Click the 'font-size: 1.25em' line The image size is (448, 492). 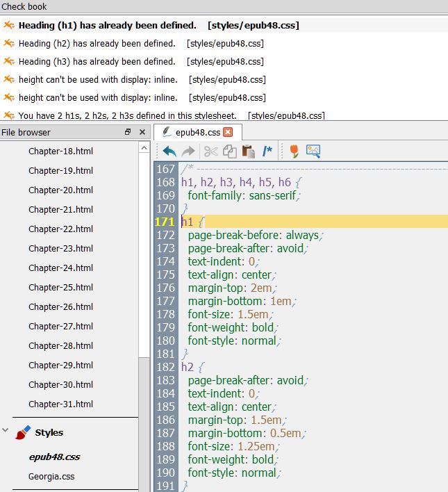(233, 447)
